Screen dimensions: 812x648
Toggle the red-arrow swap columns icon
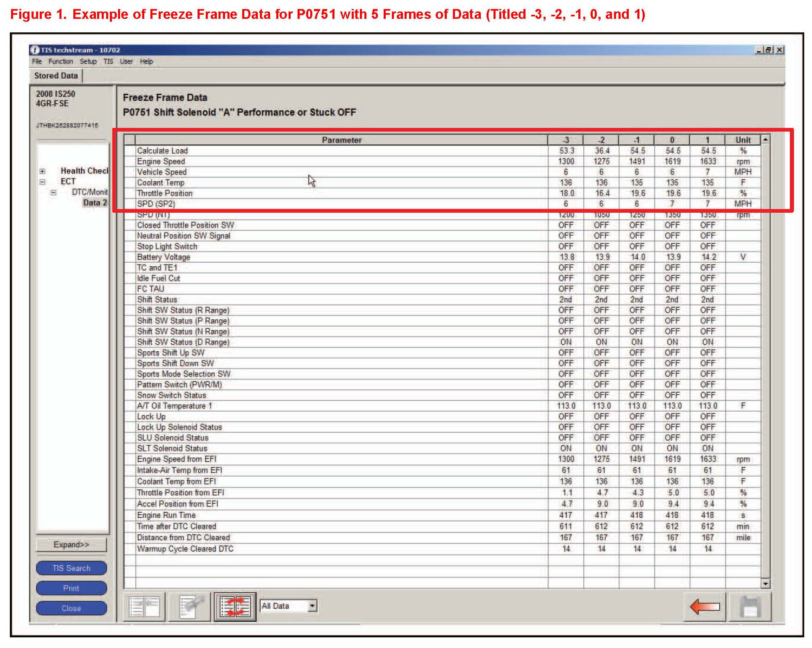[235, 606]
